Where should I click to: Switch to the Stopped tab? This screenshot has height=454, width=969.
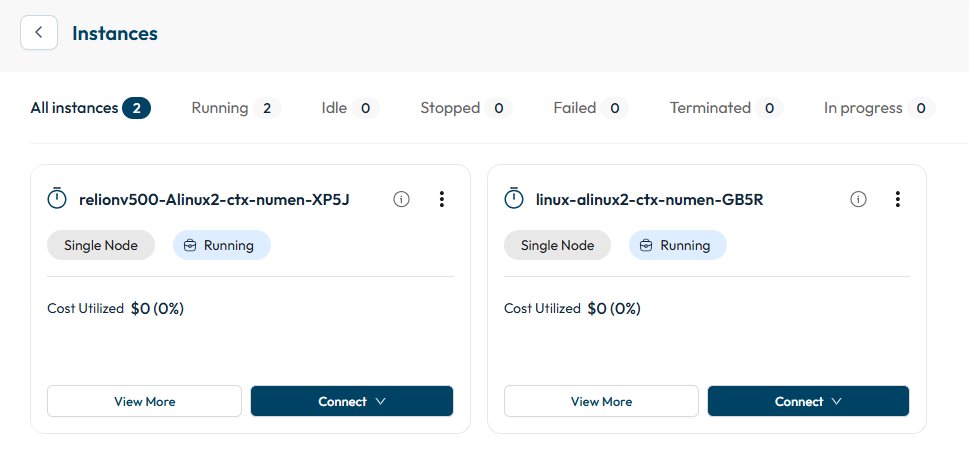point(466,108)
